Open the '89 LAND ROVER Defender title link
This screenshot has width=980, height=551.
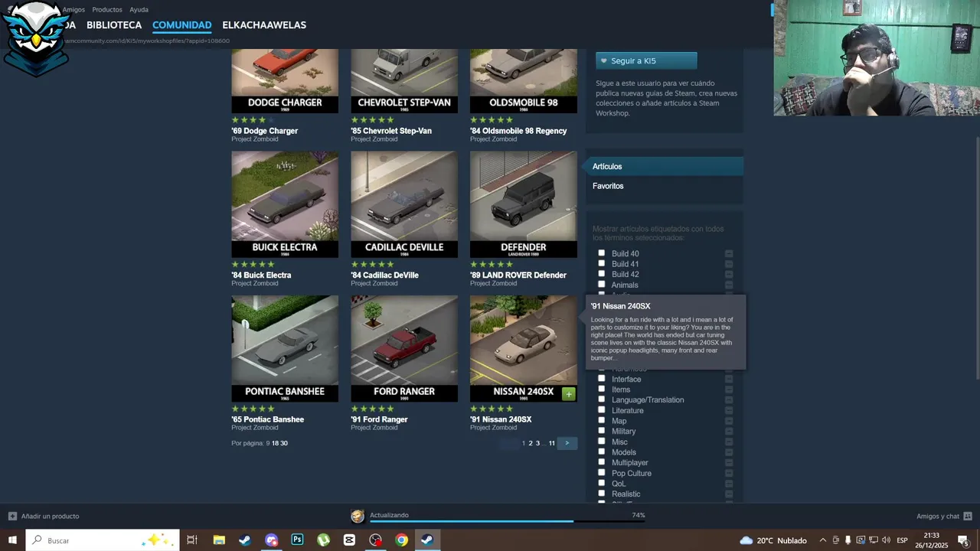(x=518, y=275)
